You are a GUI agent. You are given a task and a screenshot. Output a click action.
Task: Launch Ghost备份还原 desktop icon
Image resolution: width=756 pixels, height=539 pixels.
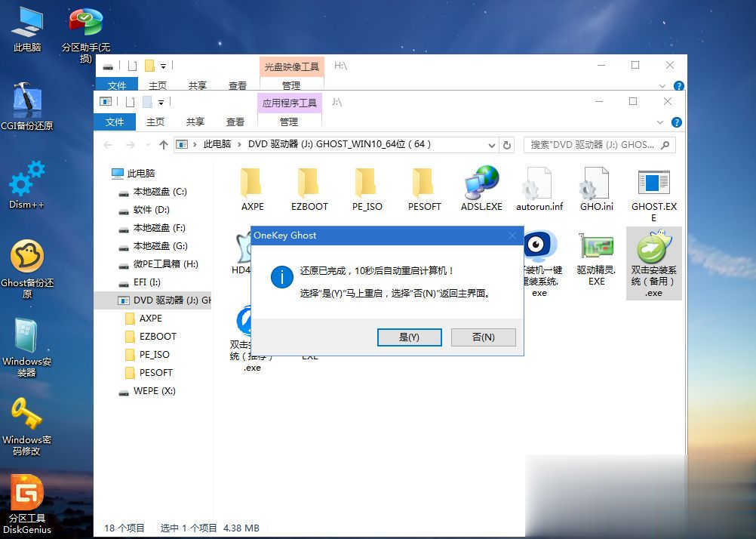point(27,269)
